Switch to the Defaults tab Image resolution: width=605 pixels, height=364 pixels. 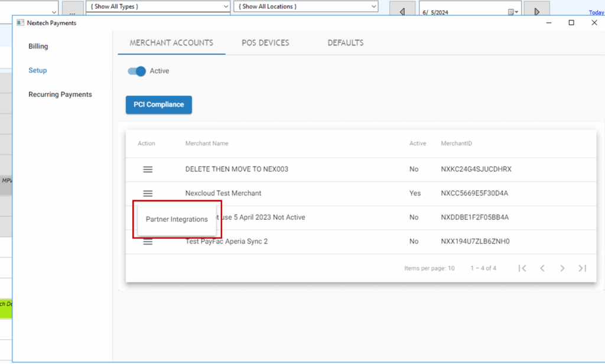point(346,43)
